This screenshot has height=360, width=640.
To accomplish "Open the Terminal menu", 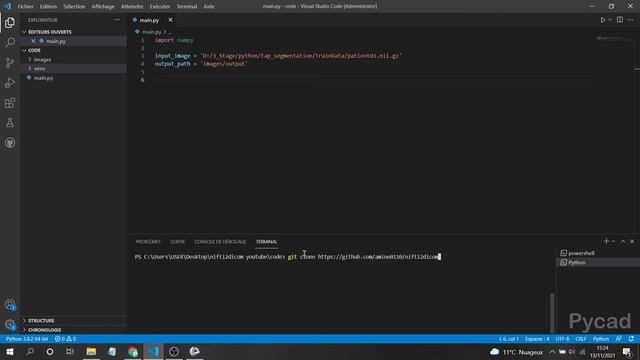I will click(x=187, y=6).
